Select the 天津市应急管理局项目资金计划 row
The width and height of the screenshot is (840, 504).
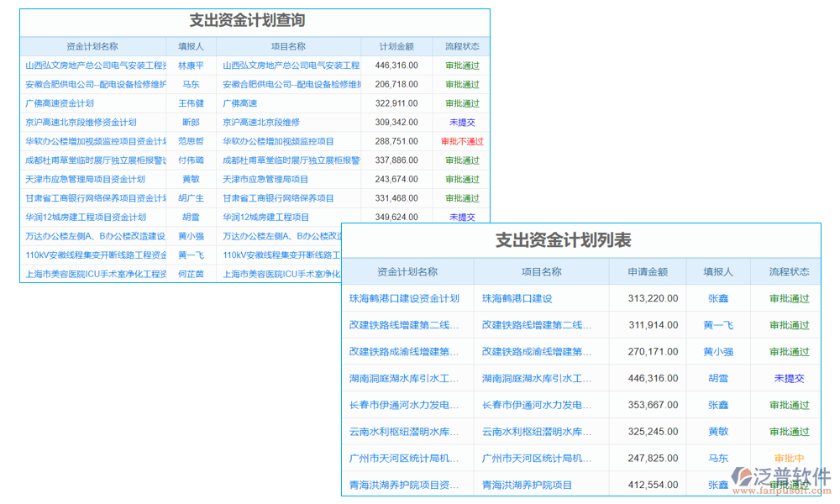[x=91, y=179]
